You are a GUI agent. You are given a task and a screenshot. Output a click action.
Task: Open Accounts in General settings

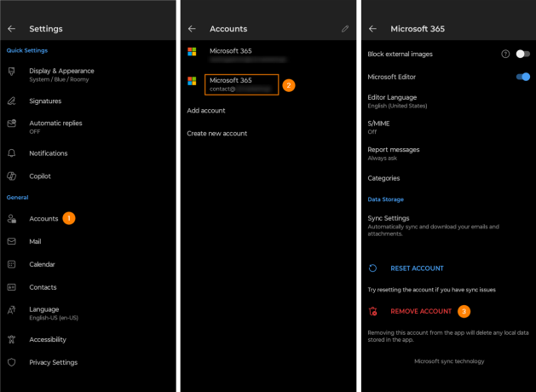[88, 218]
